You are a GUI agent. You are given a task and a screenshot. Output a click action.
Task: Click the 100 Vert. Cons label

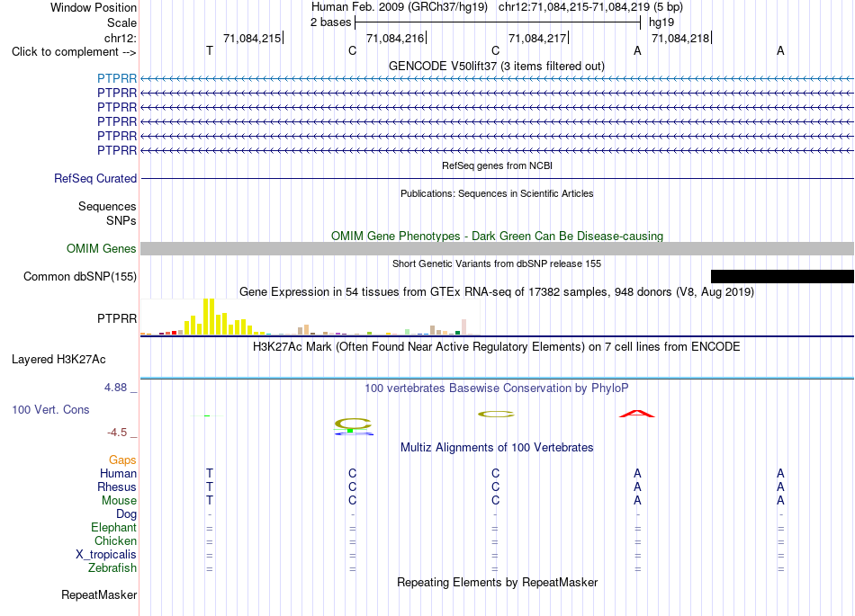click(50, 409)
